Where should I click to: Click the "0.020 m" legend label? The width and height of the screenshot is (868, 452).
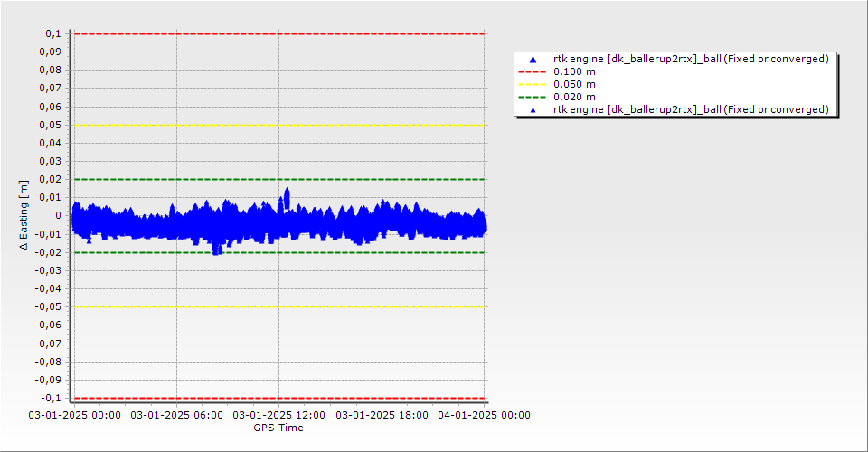[x=575, y=98]
